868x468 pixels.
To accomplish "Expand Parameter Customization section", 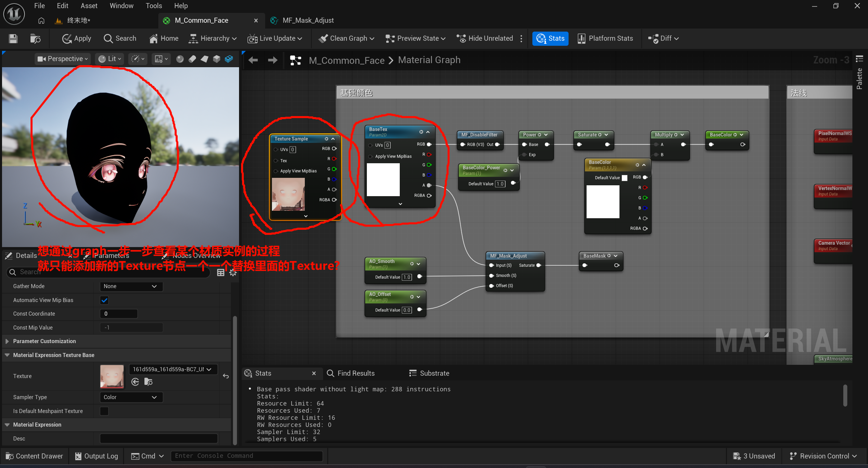I will (x=7, y=341).
